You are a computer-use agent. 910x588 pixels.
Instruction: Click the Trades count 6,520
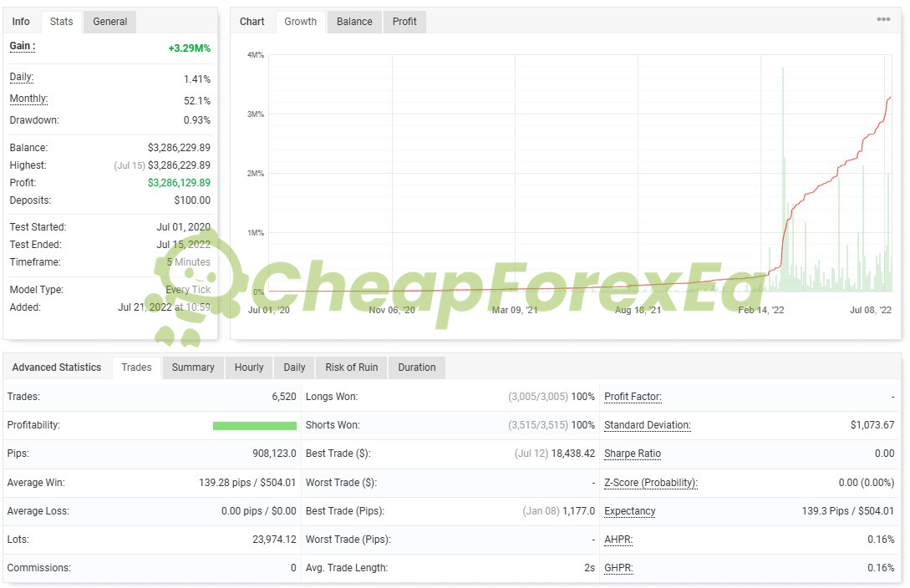point(284,397)
